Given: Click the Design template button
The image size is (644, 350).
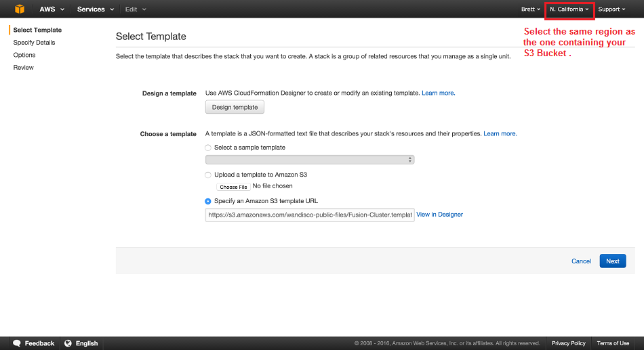Looking at the screenshot, I should click(235, 107).
